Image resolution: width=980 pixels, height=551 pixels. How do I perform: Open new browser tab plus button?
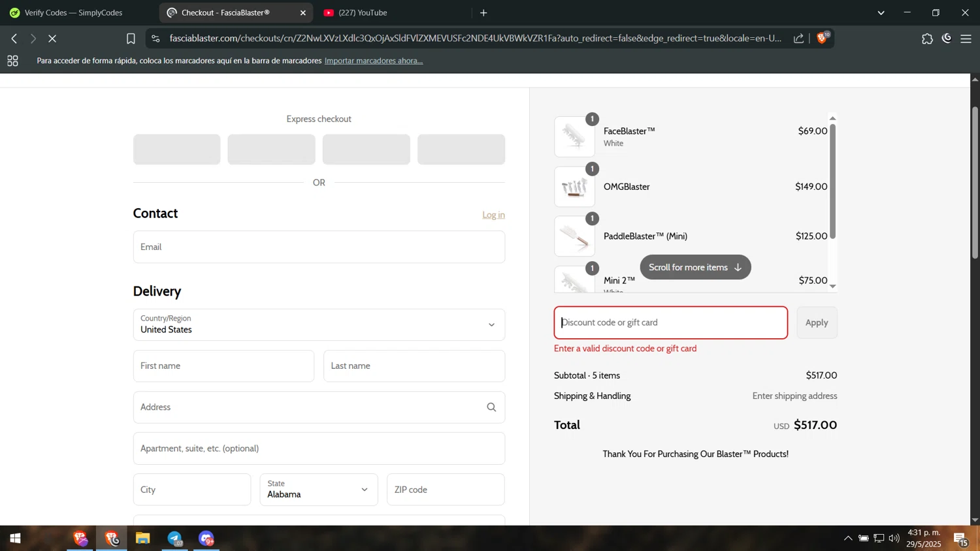483,12
